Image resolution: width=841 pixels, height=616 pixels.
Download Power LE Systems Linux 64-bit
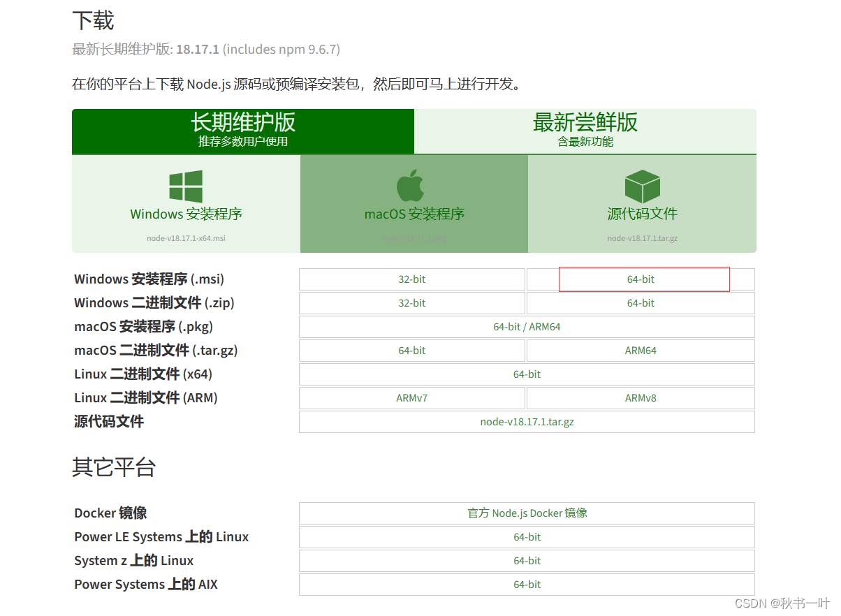[x=527, y=537]
